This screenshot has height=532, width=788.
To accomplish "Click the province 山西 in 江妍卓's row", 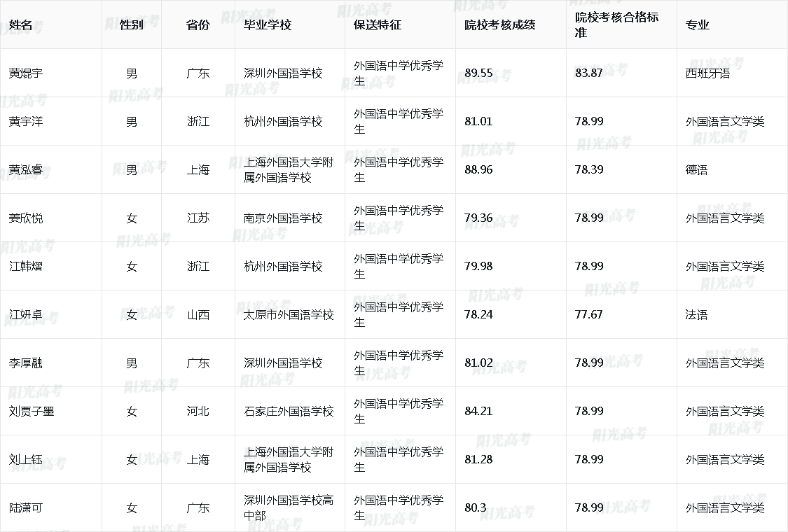I will tap(198, 314).
